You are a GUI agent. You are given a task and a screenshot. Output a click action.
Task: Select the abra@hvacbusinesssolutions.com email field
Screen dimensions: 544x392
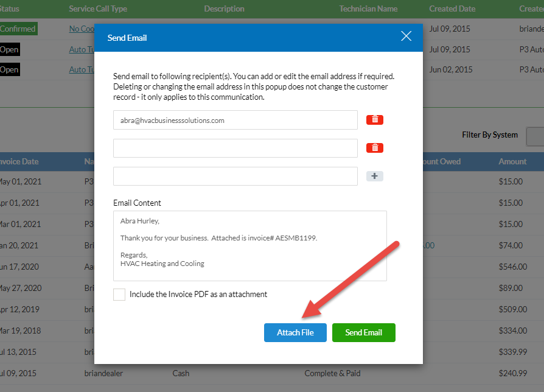(234, 120)
